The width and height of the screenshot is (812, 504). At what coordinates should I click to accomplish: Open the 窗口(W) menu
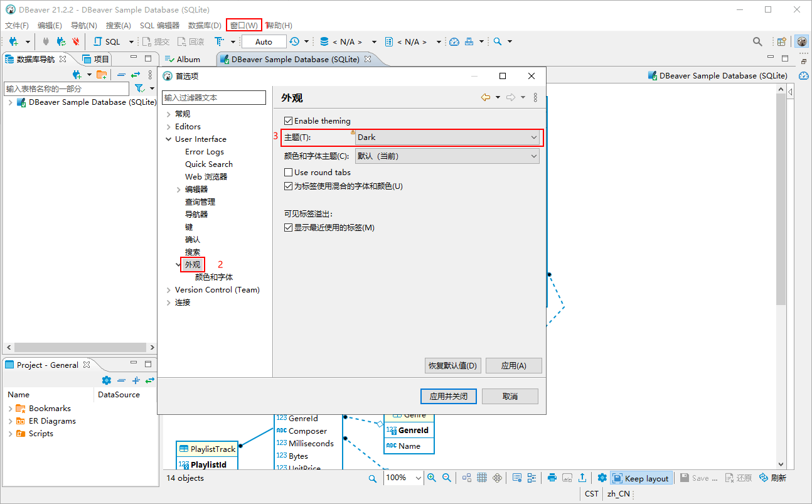(x=243, y=25)
